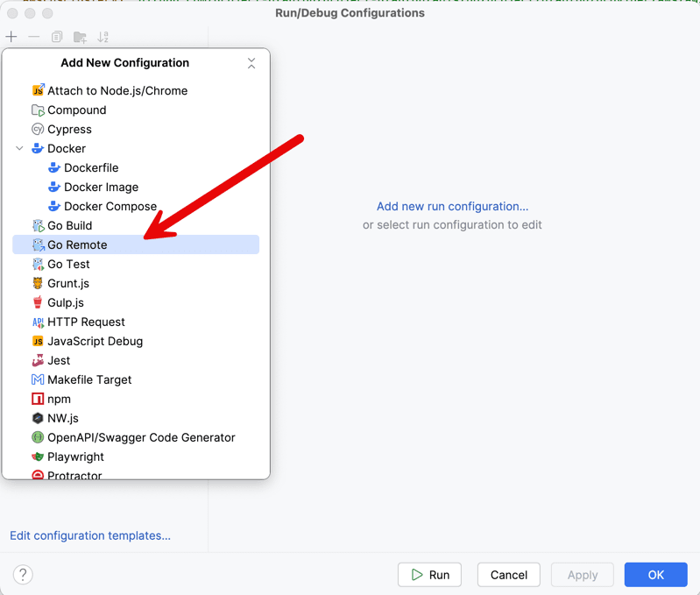The width and height of the screenshot is (700, 595).
Task: Pick Gulp.js from the list
Action: (136, 302)
